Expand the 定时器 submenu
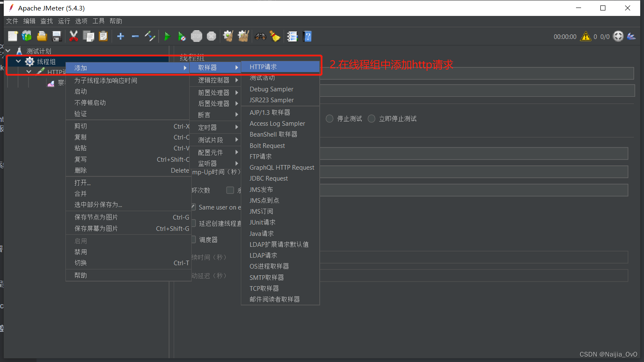This screenshot has width=644, height=362. point(216,127)
